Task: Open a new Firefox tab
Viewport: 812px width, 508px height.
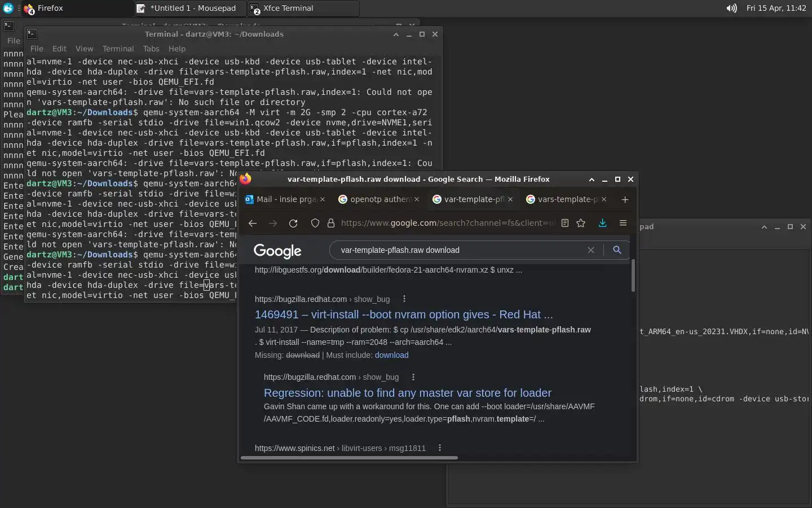Action: point(625,199)
